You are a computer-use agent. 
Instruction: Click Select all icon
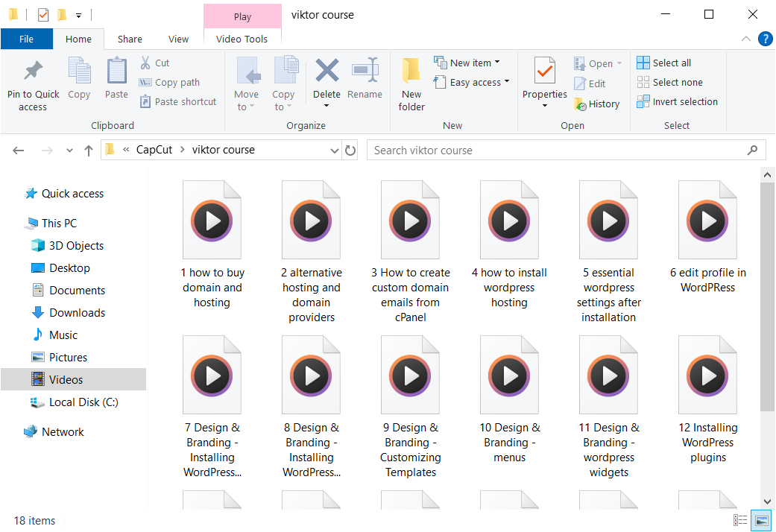[643, 63]
